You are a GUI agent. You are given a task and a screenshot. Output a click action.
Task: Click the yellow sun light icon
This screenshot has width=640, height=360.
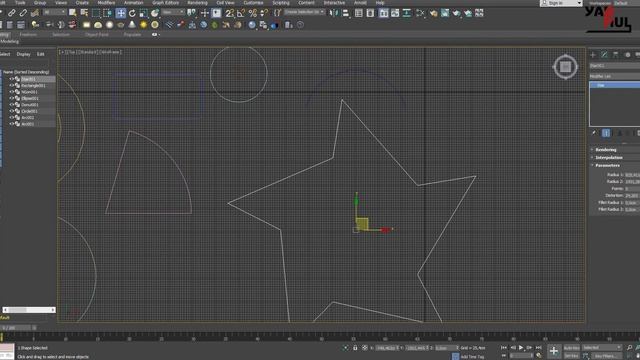[144, 25]
